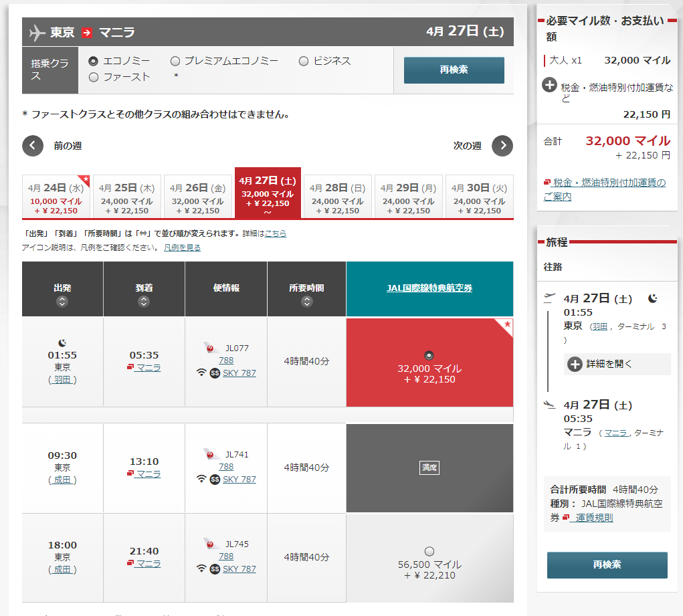Image resolution: width=683 pixels, height=616 pixels.
Task: Select the April 30 date tab
Action: click(x=478, y=197)
